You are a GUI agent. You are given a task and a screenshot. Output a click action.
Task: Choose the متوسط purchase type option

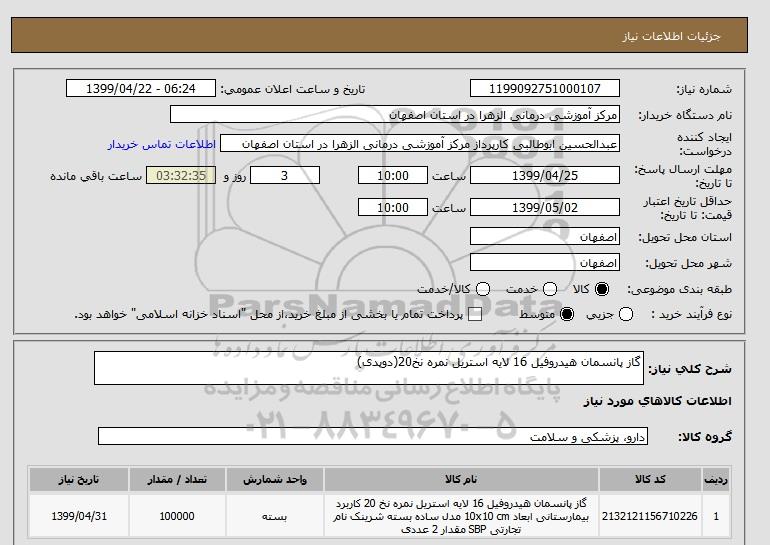pos(567,314)
